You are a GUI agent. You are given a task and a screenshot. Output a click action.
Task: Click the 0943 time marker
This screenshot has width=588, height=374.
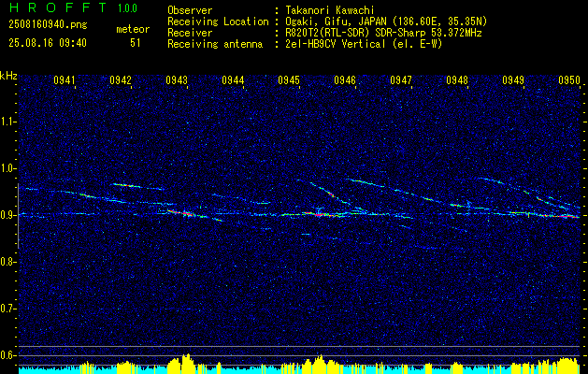(x=177, y=79)
